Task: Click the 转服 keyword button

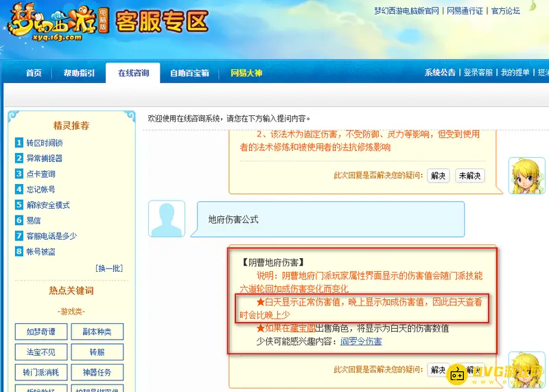Action: tap(97, 351)
